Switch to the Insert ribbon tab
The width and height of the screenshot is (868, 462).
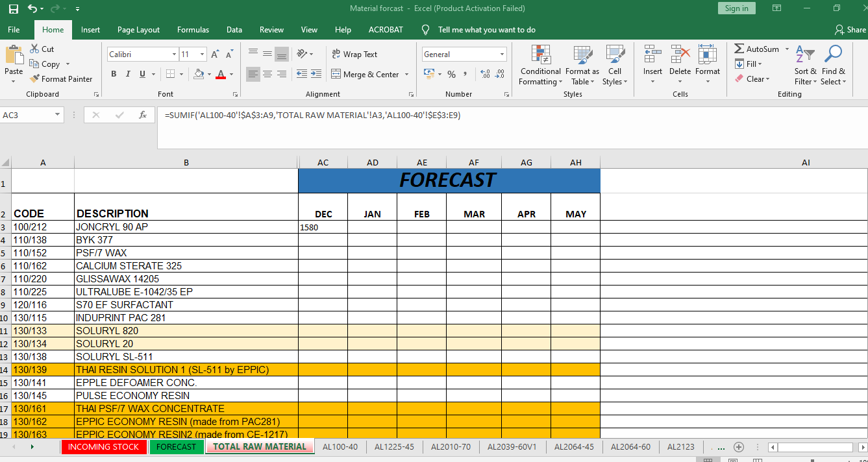[90, 30]
